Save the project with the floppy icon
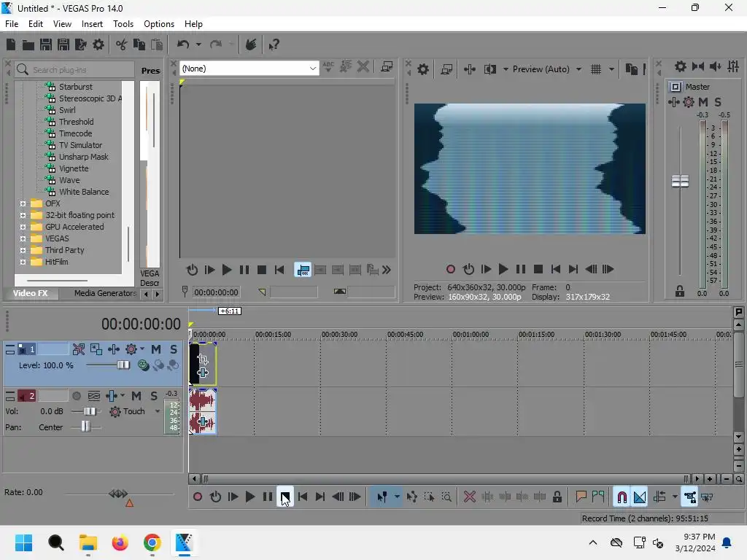Screen dimensions: 747x560 [x=46, y=44]
